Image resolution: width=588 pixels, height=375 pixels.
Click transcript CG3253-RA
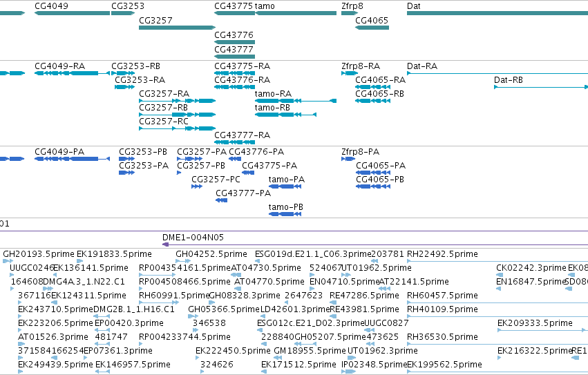(124, 87)
